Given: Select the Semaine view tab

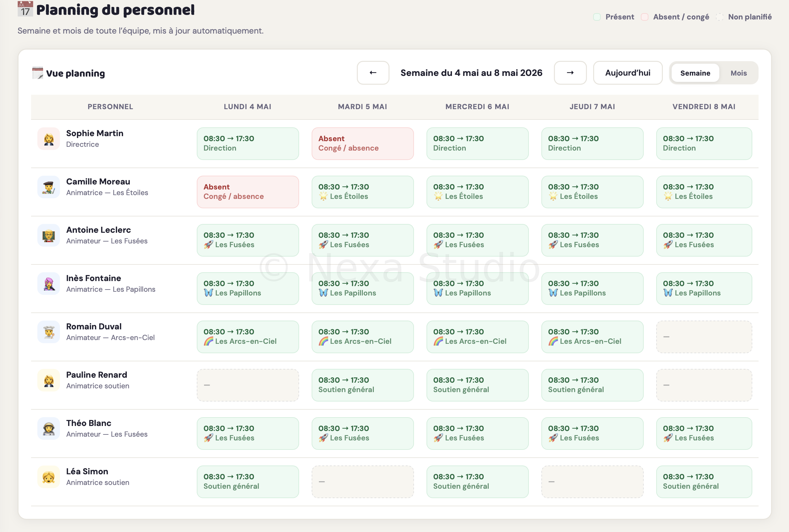Looking at the screenshot, I should pyautogui.click(x=695, y=73).
